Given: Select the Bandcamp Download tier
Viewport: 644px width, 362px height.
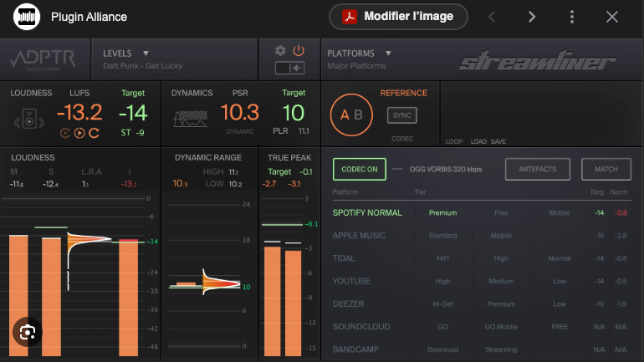Looking at the screenshot, I should [x=442, y=349].
